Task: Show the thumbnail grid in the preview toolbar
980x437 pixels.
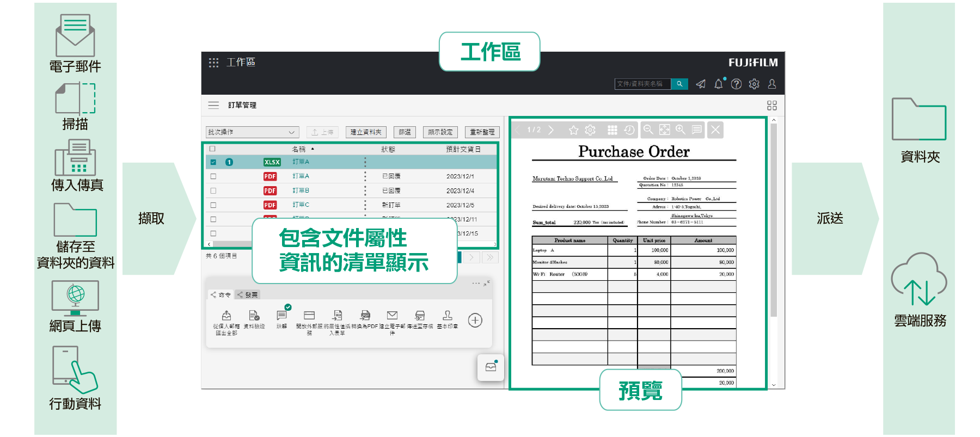Action: [612, 130]
